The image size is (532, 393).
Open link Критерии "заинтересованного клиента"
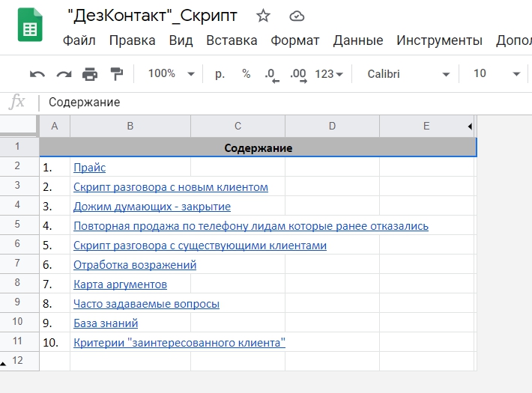[179, 343]
